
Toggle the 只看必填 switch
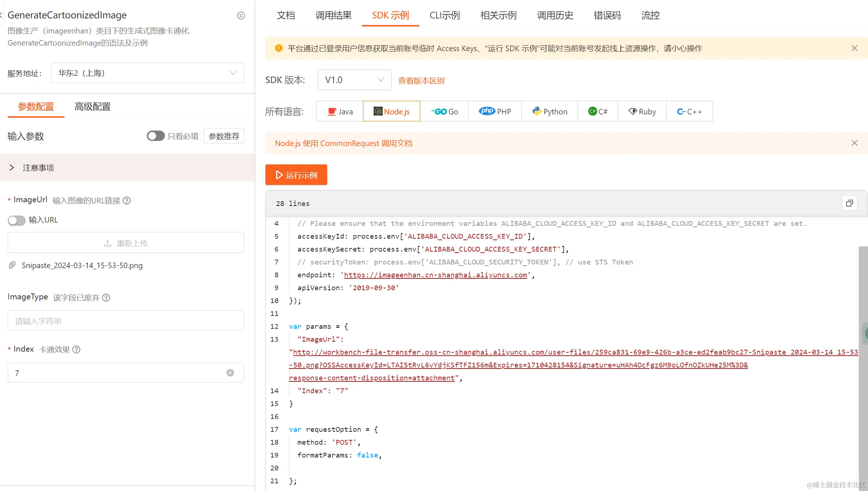(156, 136)
